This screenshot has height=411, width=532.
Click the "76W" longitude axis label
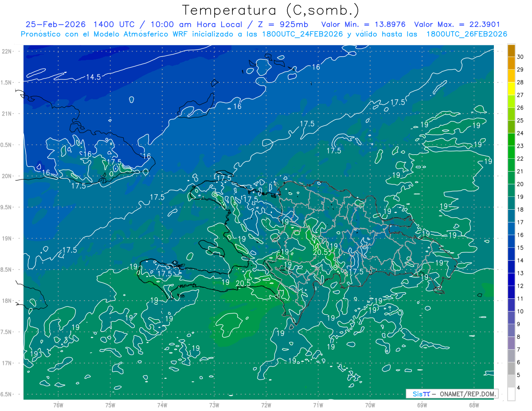(58, 405)
